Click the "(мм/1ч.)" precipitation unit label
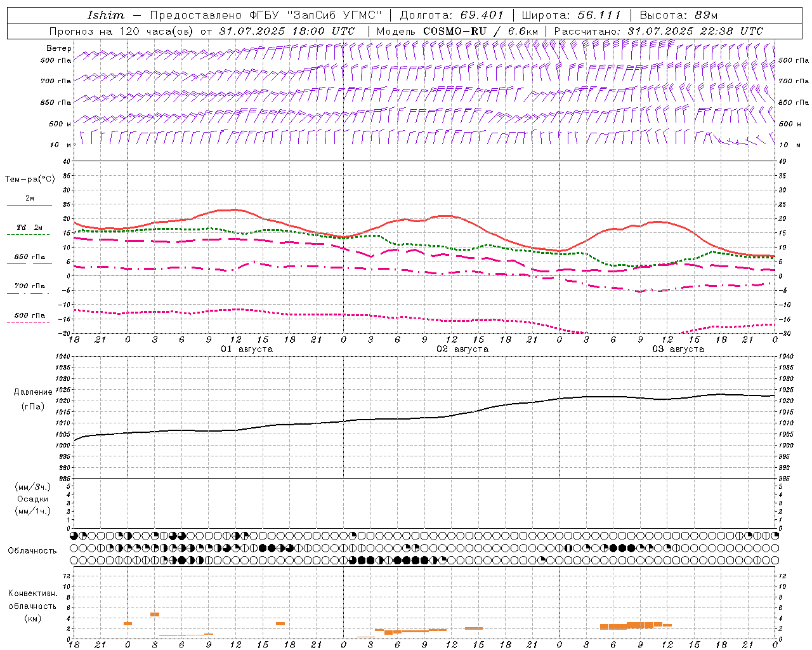The image size is (812, 650). [x=33, y=511]
